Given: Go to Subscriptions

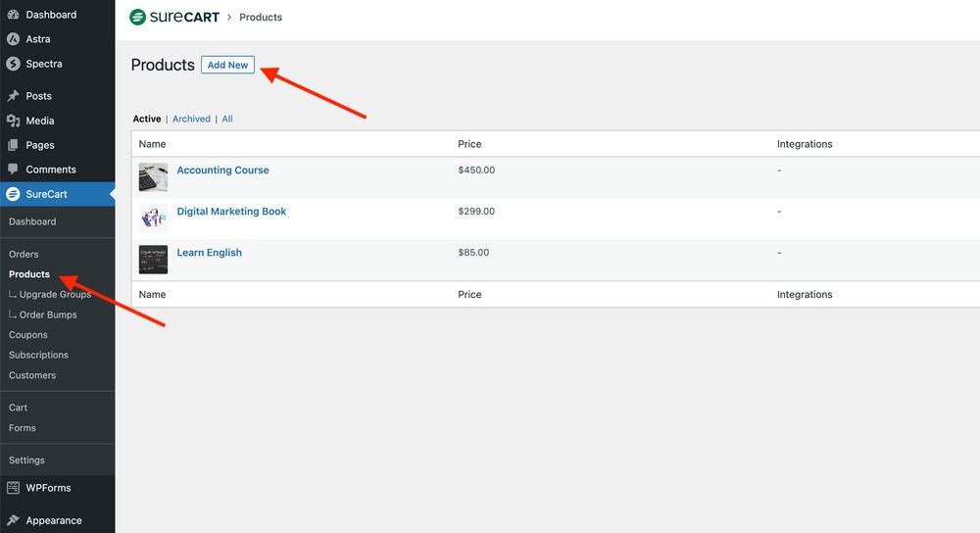Looking at the screenshot, I should (39, 355).
